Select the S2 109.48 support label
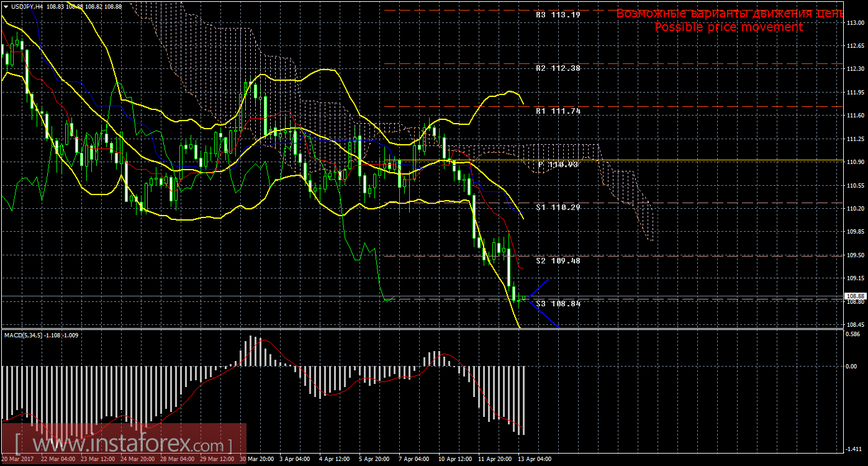This screenshot has height=466, width=868. click(x=558, y=260)
